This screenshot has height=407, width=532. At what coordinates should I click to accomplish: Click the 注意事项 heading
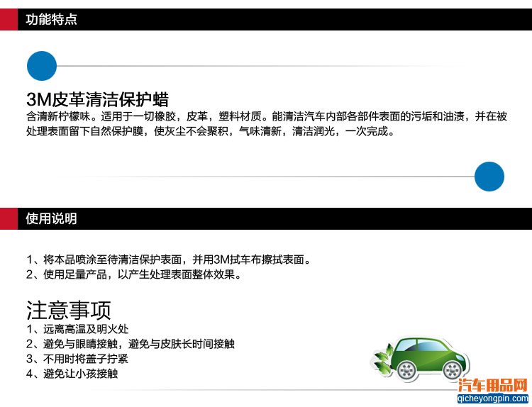69,311
